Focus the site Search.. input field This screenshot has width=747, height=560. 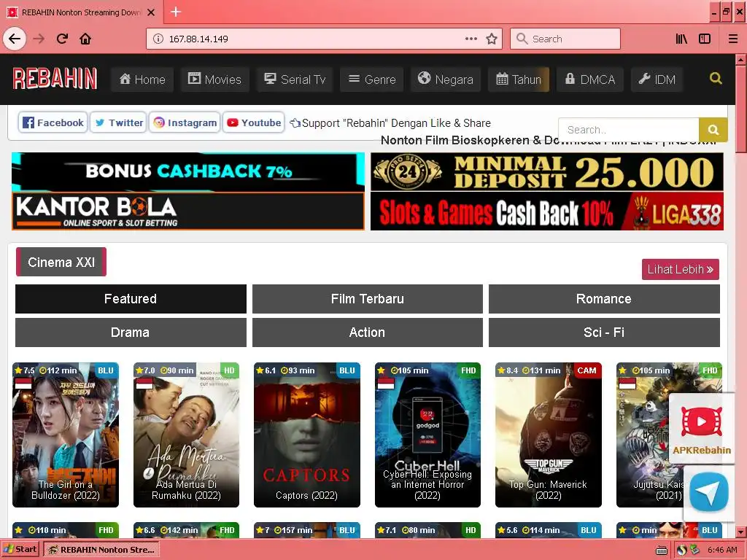pyautogui.click(x=628, y=130)
